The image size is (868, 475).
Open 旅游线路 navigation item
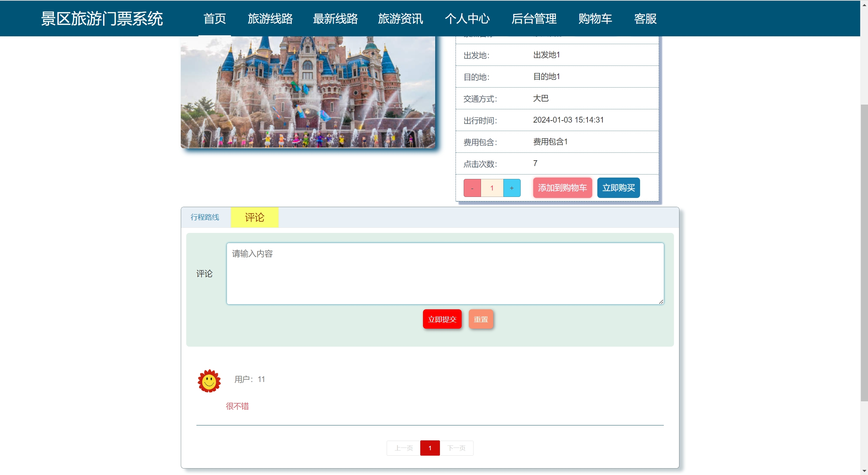[x=270, y=19]
